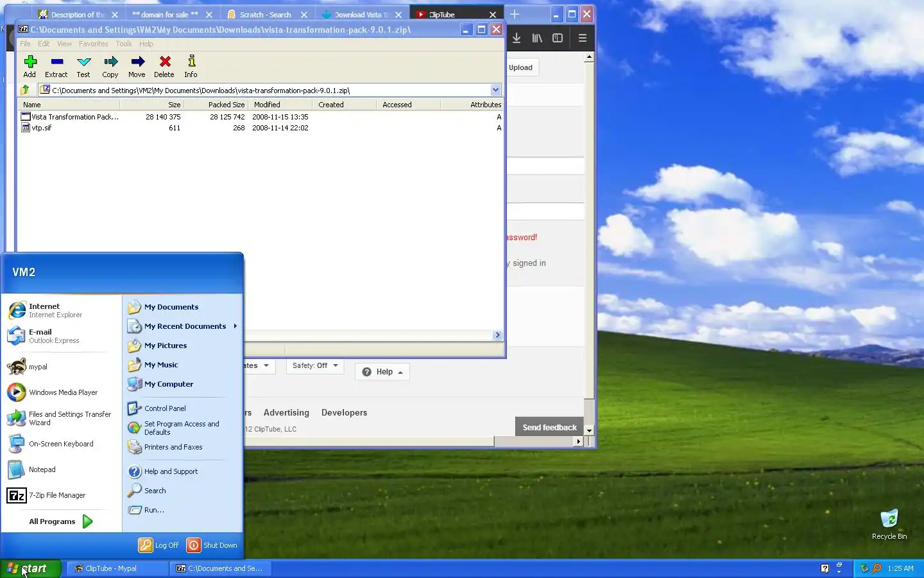
Task: Open the Edit menu in 7-Zip
Action: click(44, 44)
